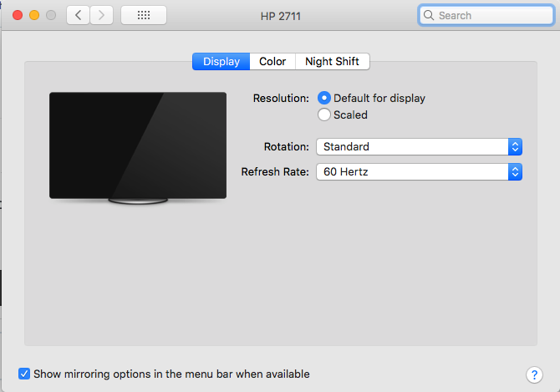The image size is (560, 392).
Task: Click the monitor preview image
Action: tap(138, 148)
